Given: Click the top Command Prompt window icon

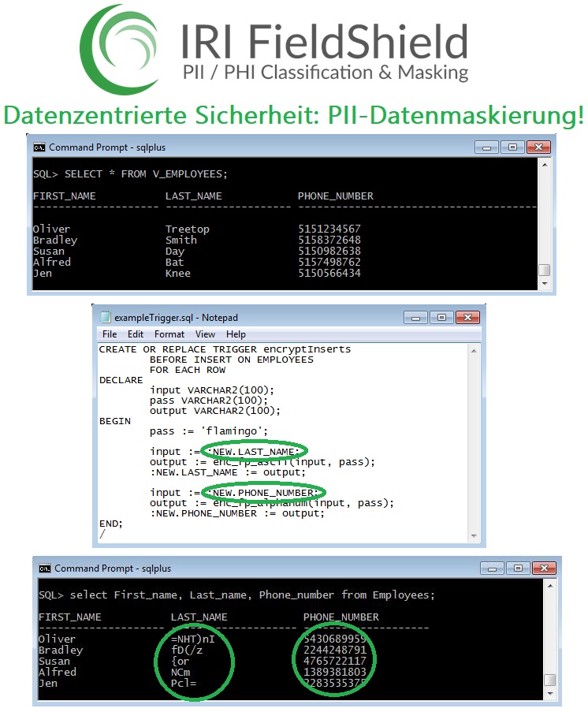Looking at the screenshot, I should (39, 147).
